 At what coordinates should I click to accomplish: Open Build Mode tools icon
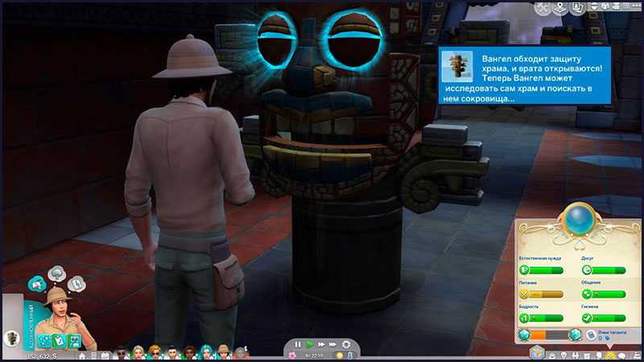pos(543,8)
